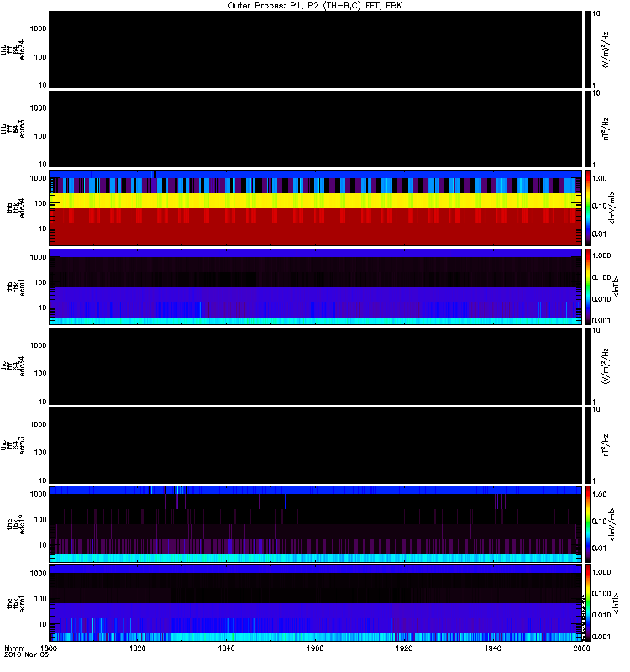The height and width of the screenshot is (672, 630).
Task: Click the "1840" time axis label
Action: [226, 648]
